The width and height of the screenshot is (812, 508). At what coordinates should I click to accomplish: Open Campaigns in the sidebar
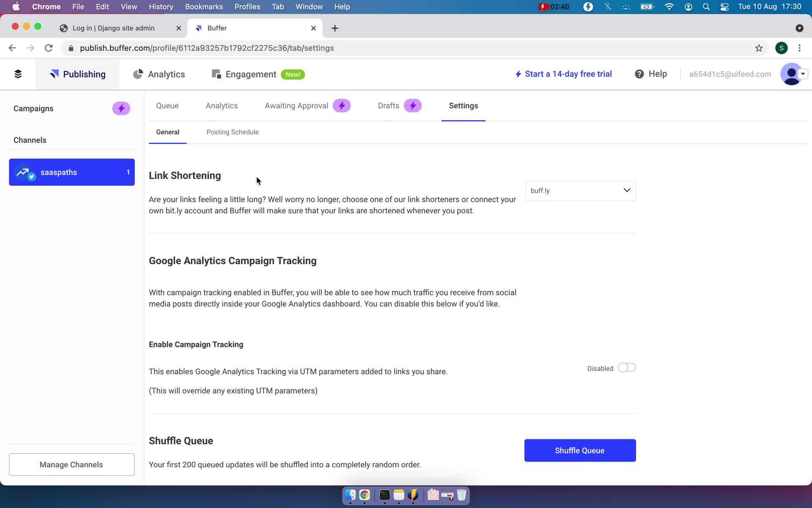[33, 108]
